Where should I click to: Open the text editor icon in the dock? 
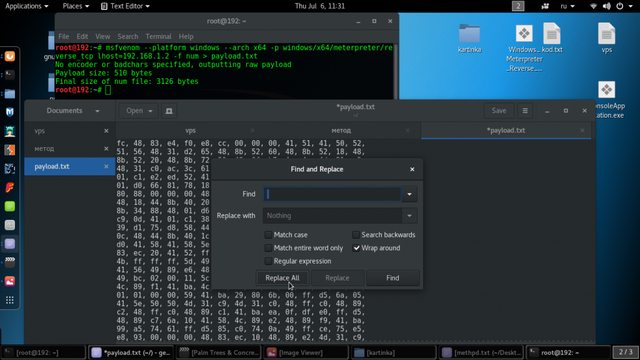(x=10, y=244)
